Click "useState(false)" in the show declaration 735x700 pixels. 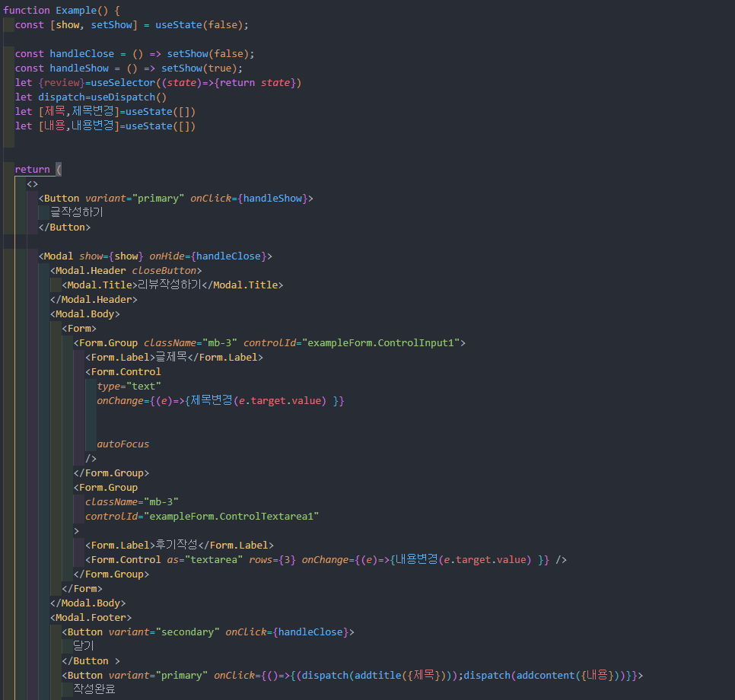[199, 25]
